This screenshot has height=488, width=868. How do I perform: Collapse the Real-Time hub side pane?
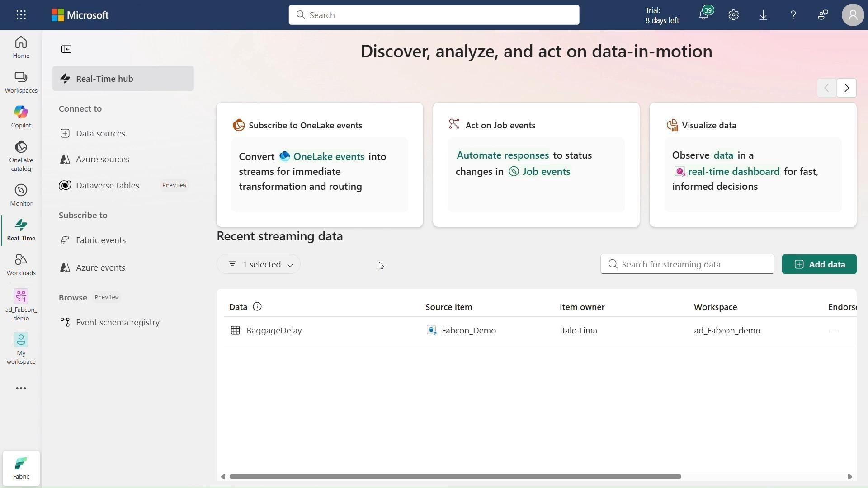pos(66,49)
